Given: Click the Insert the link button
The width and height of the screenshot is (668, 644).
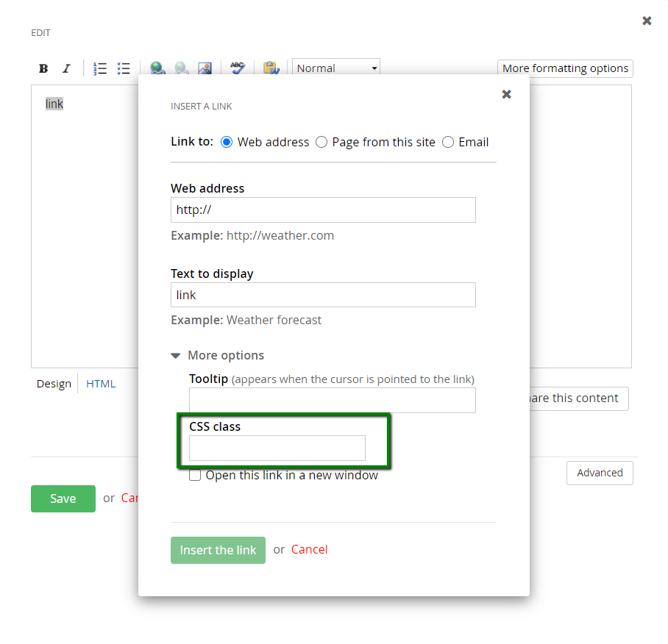Looking at the screenshot, I should (x=218, y=550).
